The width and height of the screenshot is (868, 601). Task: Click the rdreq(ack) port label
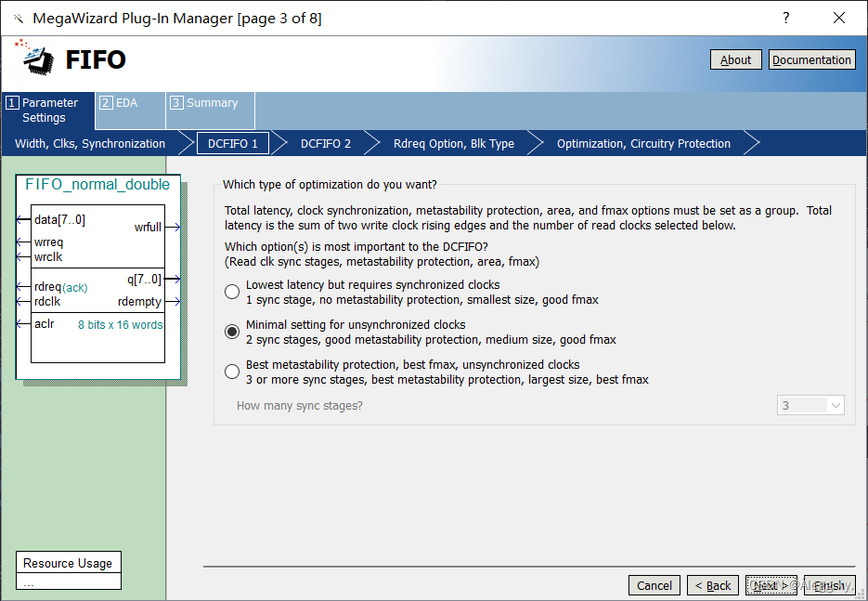coord(61,287)
